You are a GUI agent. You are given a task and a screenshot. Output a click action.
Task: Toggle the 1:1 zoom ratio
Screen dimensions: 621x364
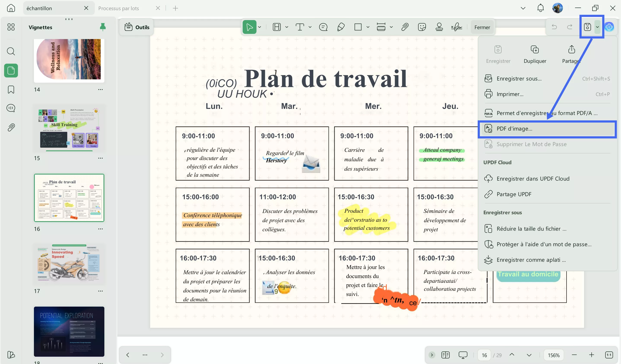(609, 355)
